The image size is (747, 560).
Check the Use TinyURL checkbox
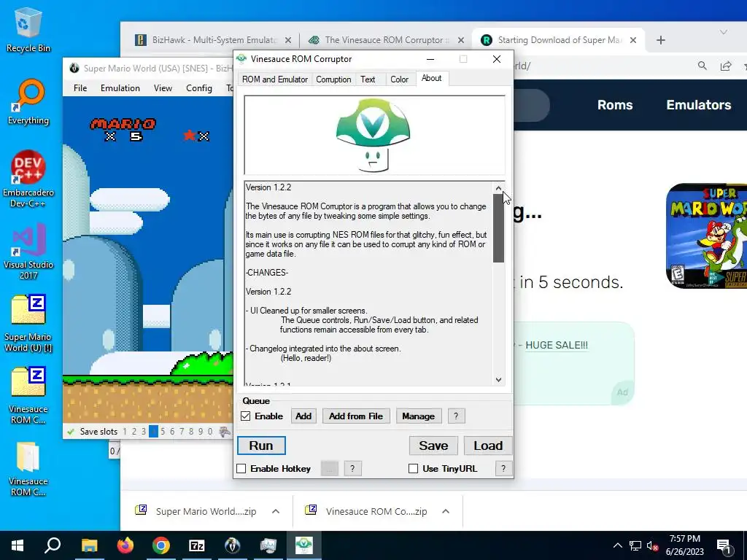pyautogui.click(x=413, y=469)
